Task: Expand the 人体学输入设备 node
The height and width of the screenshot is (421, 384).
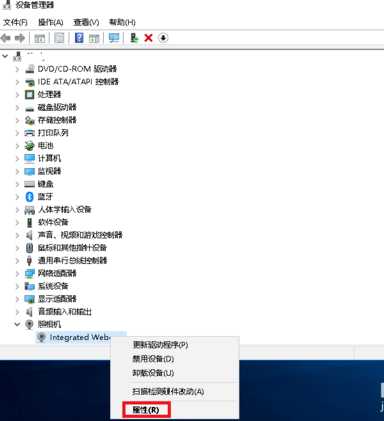Action: pos(17,209)
